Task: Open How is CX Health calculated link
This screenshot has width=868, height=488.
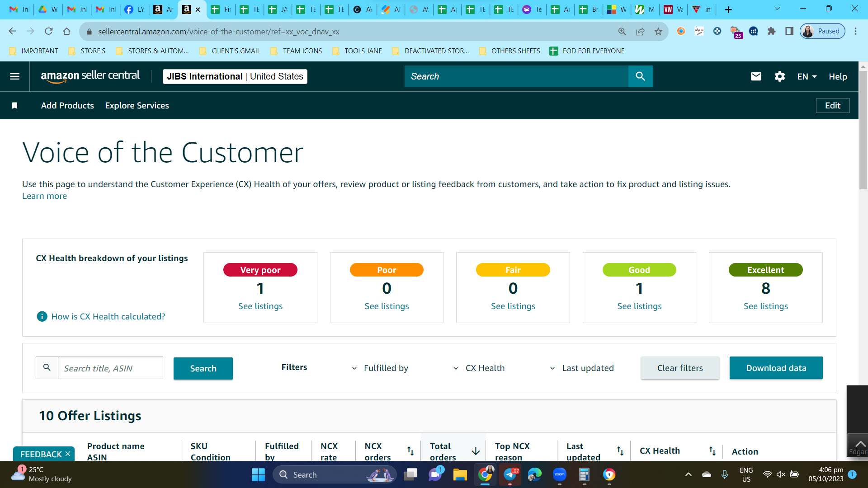Action: pyautogui.click(x=108, y=316)
